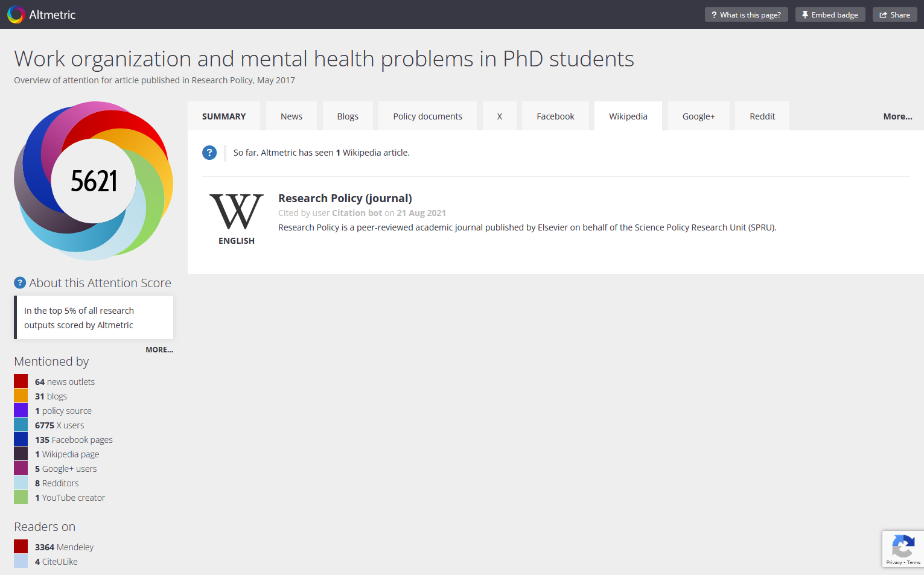Click the top 5% research outputs box
The height and width of the screenshot is (575, 924).
(x=94, y=317)
